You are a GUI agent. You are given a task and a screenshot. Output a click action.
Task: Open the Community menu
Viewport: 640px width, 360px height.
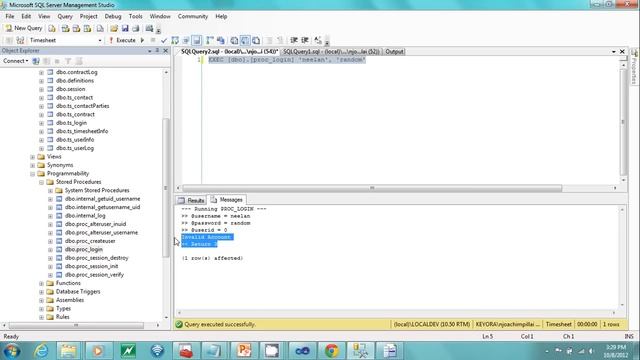[193, 16]
